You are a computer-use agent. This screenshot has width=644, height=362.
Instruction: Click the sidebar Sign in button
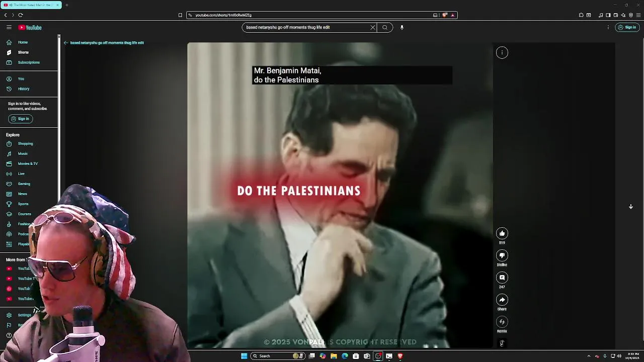point(20,119)
